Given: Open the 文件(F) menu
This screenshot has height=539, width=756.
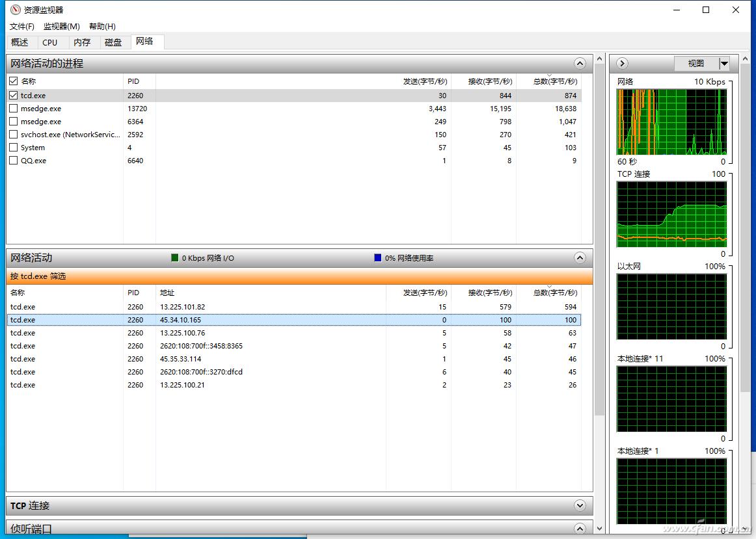Looking at the screenshot, I should [x=22, y=26].
